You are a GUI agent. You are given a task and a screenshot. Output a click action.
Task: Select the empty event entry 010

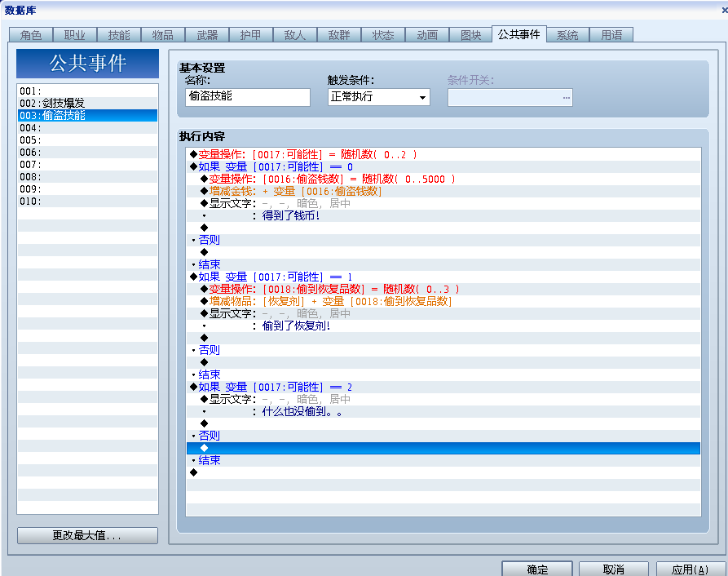(87, 202)
